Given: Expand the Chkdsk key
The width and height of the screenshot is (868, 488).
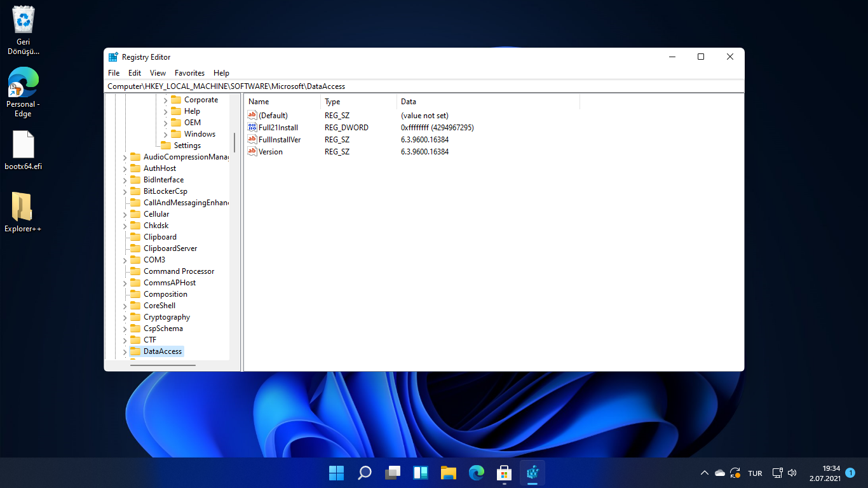Looking at the screenshot, I should 125,226.
